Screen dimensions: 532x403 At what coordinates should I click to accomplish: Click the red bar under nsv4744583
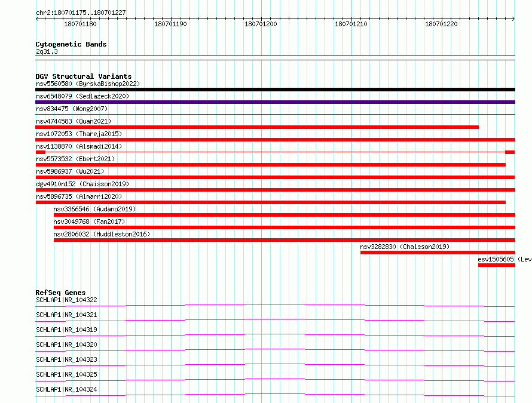coord(257,127)
